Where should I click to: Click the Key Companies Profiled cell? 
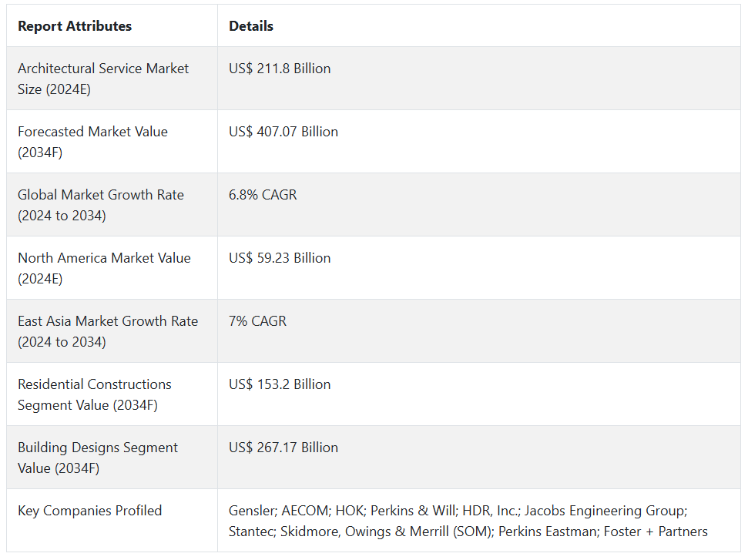(x=90, y=511)
